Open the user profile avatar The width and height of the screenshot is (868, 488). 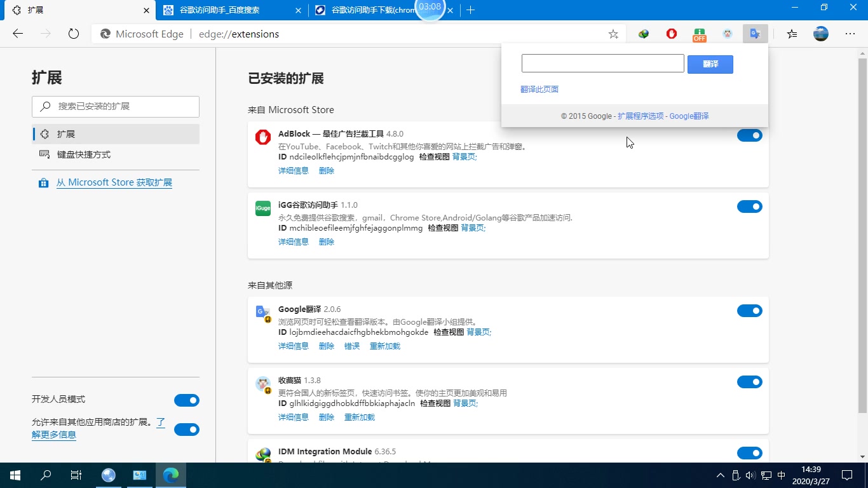[x=821, y=34]
